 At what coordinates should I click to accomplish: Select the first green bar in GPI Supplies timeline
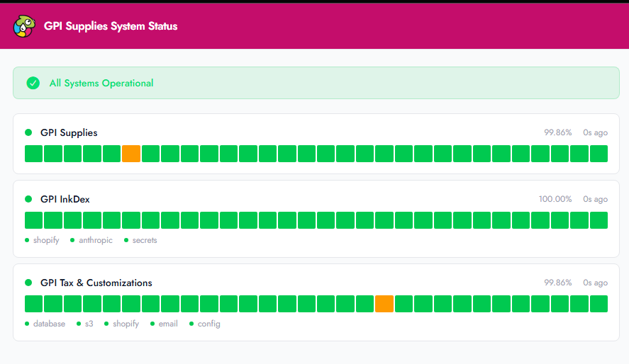[x=34, y=154]
